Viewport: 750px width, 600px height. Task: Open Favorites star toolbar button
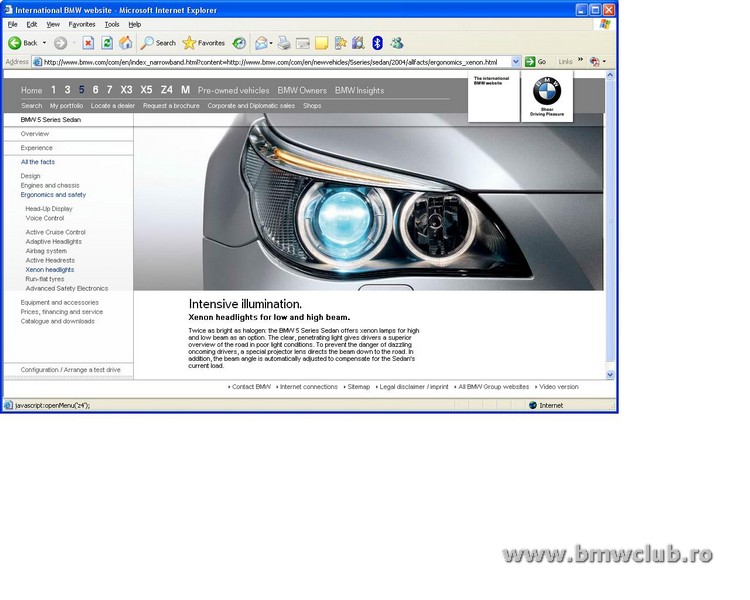click(x=204, y=43)
